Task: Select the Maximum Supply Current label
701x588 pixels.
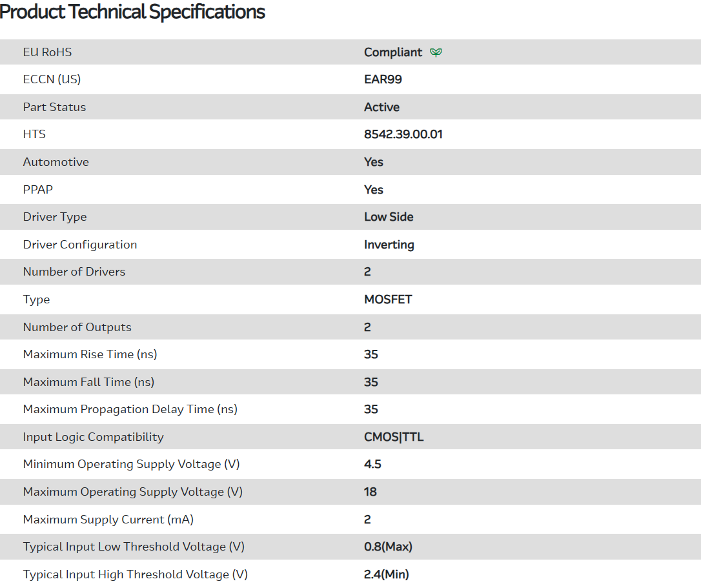Action: coord(108,520)
